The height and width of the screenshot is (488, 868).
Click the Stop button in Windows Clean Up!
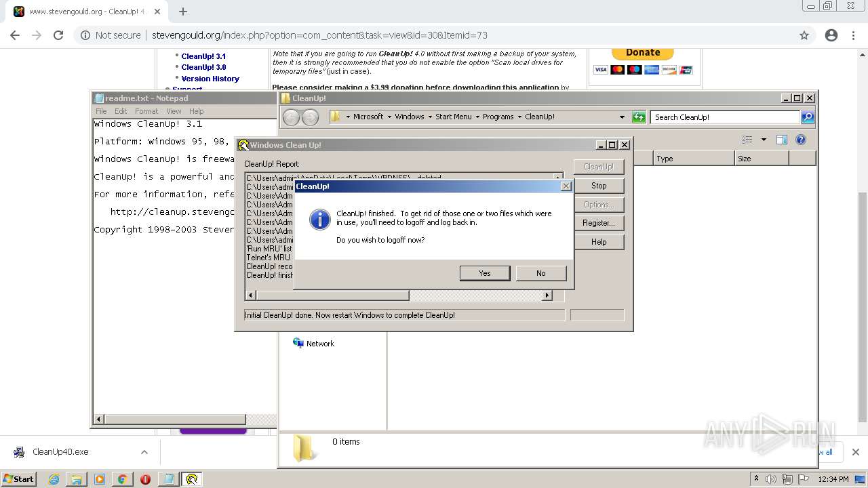click(x=599, y=186)
